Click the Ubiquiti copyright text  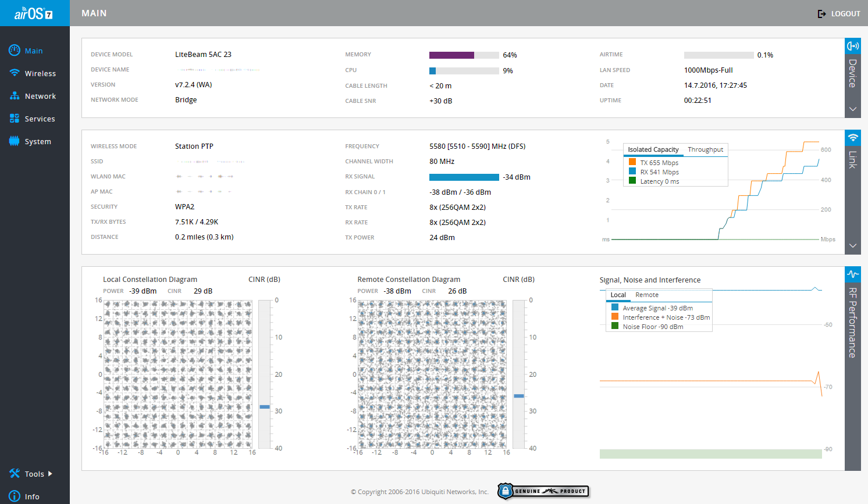tap(419, 492)
